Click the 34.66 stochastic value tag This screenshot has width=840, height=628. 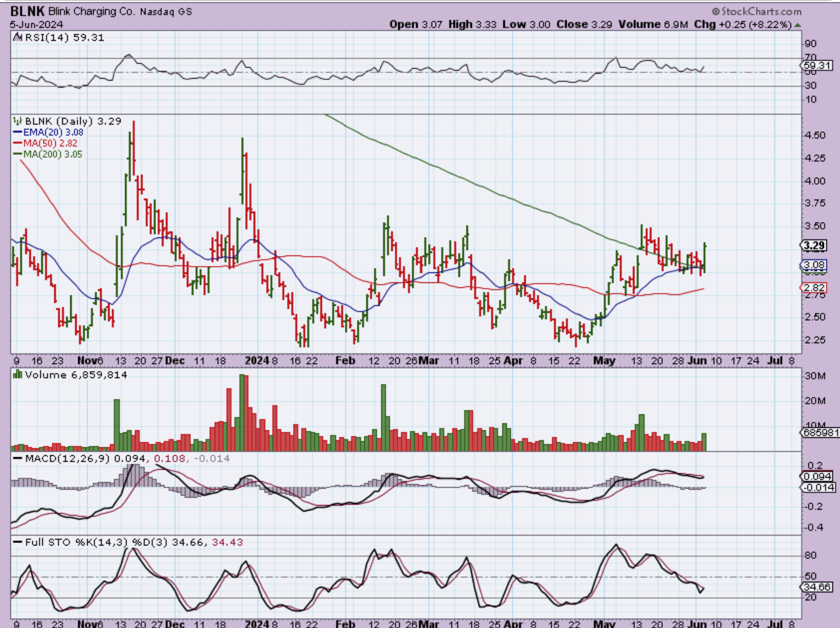[x=816, y=587]
